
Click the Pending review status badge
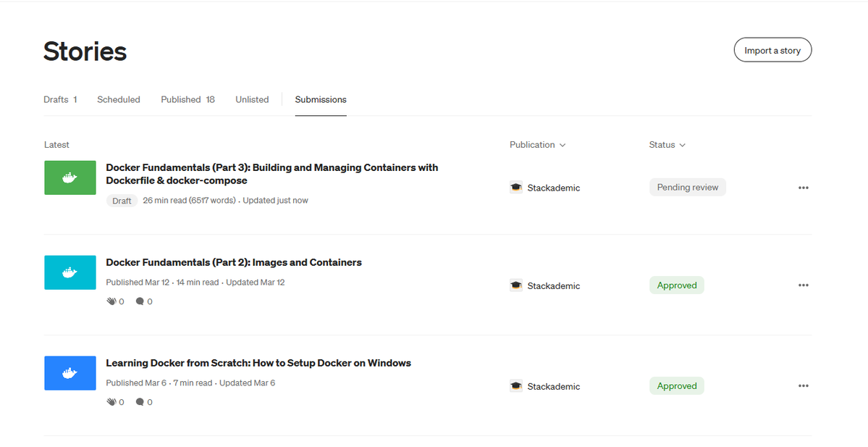click(x=688, y=187)
